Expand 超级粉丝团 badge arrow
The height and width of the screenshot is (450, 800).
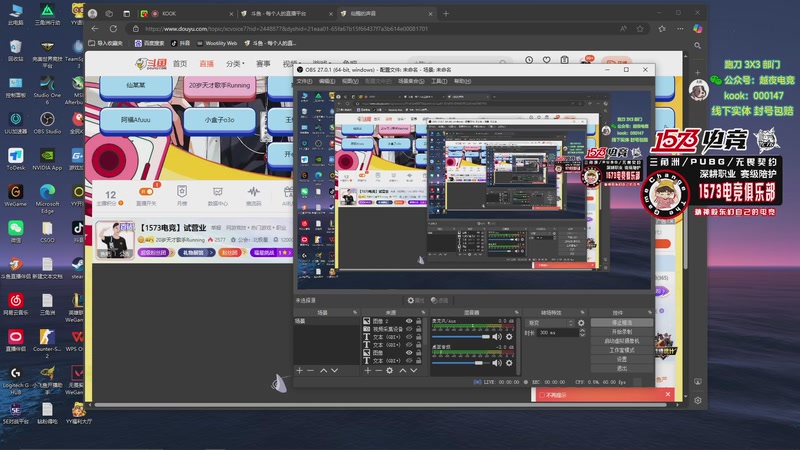point(171,253)
